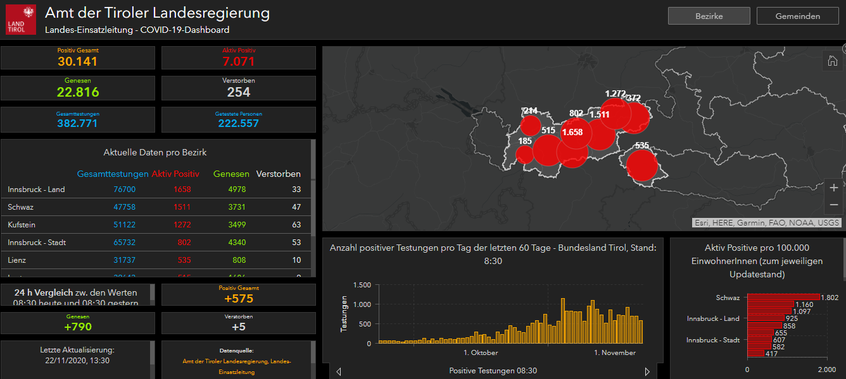Click the 76700 tests cell for Innsbruck-Land
Screen dimensions: 846x379
[x=125, y=190]
